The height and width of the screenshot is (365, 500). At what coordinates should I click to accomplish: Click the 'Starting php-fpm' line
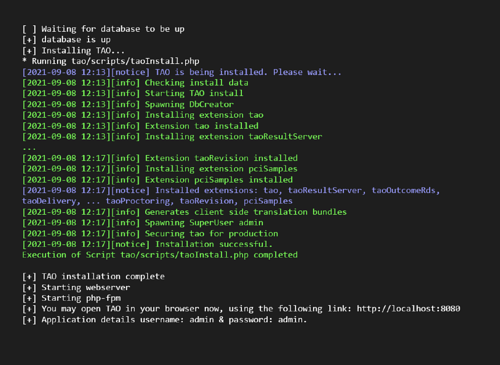(x=71, y=298)
